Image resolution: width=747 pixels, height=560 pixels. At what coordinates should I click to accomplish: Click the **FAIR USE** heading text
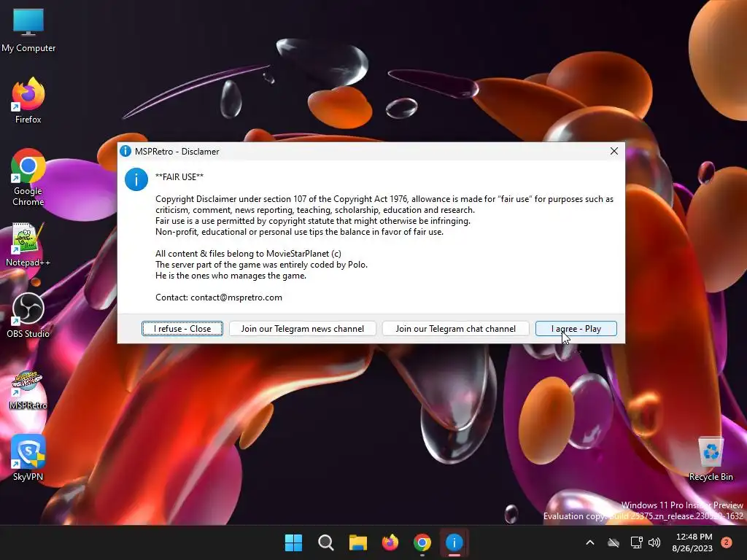tap(179, 176)
